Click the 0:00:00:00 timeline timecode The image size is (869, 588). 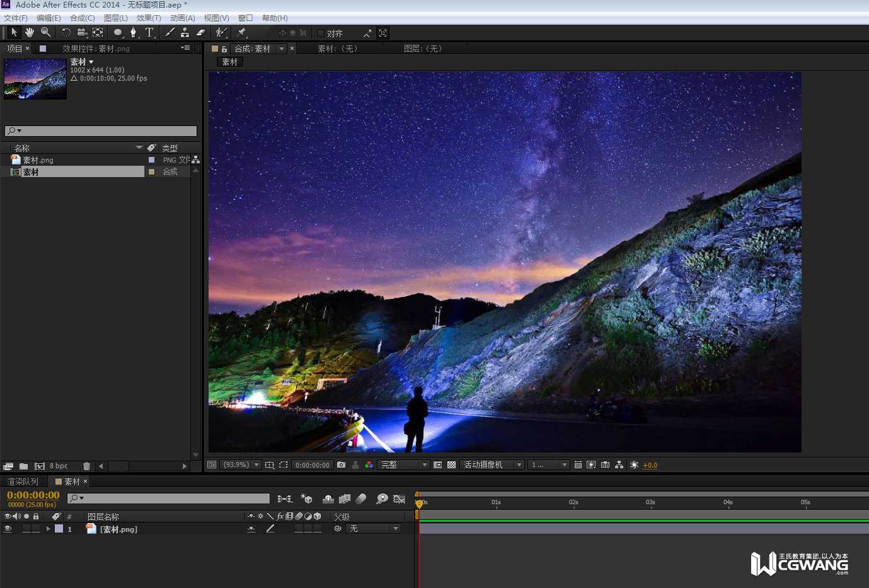[x=33, y=495]
